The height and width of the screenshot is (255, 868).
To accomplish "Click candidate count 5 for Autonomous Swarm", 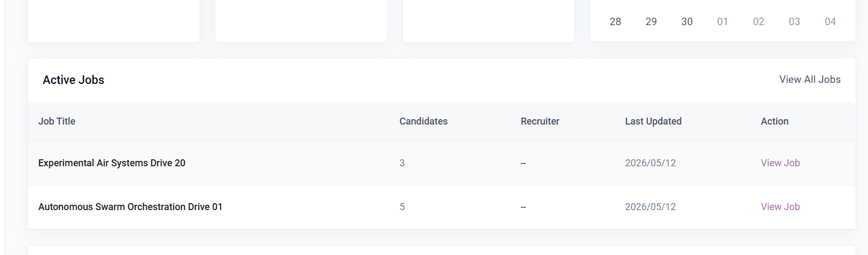I will [402, 207].
